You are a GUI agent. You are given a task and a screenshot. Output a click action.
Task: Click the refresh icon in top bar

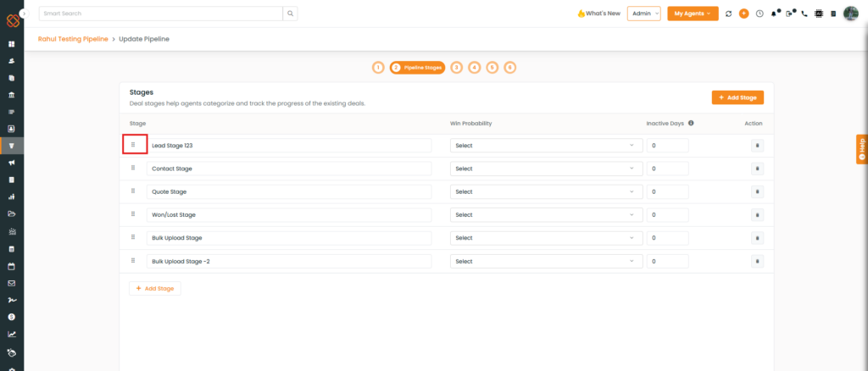(x=729, y=14)
